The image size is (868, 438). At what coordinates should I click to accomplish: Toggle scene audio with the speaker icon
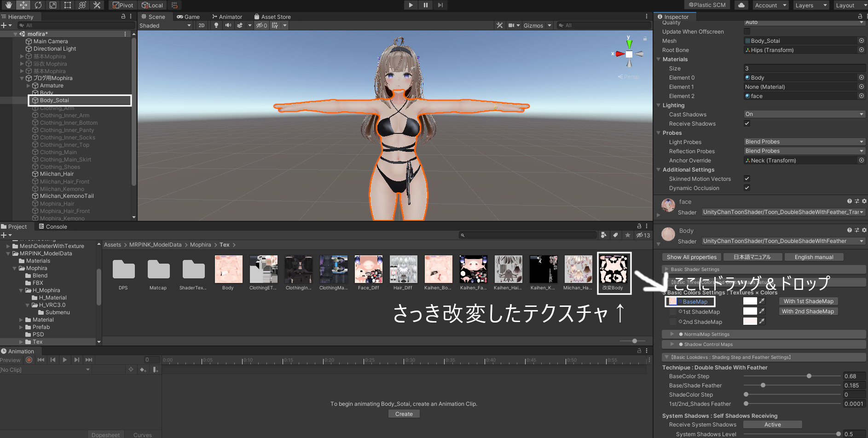click(228, 25)
